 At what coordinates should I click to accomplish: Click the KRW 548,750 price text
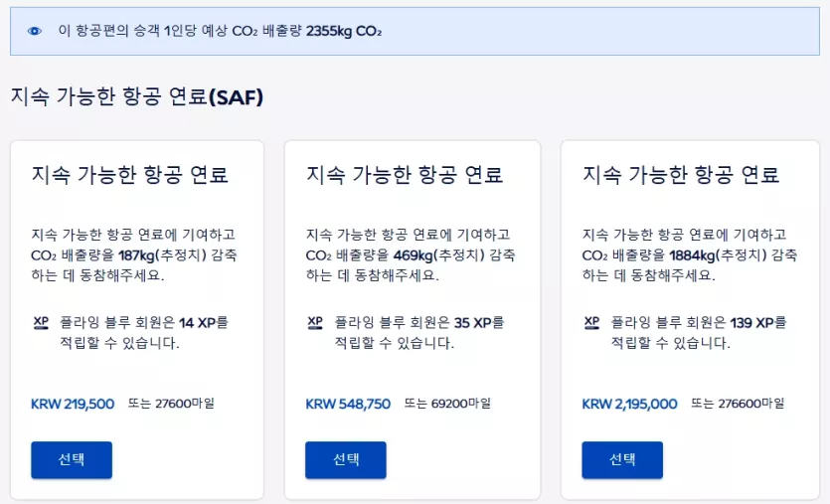click(348, 404)
